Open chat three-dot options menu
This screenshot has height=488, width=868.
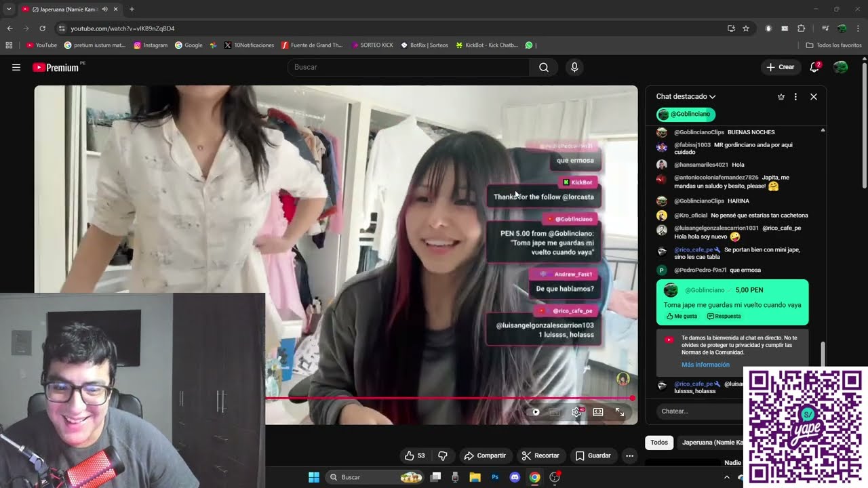(795, 97)
